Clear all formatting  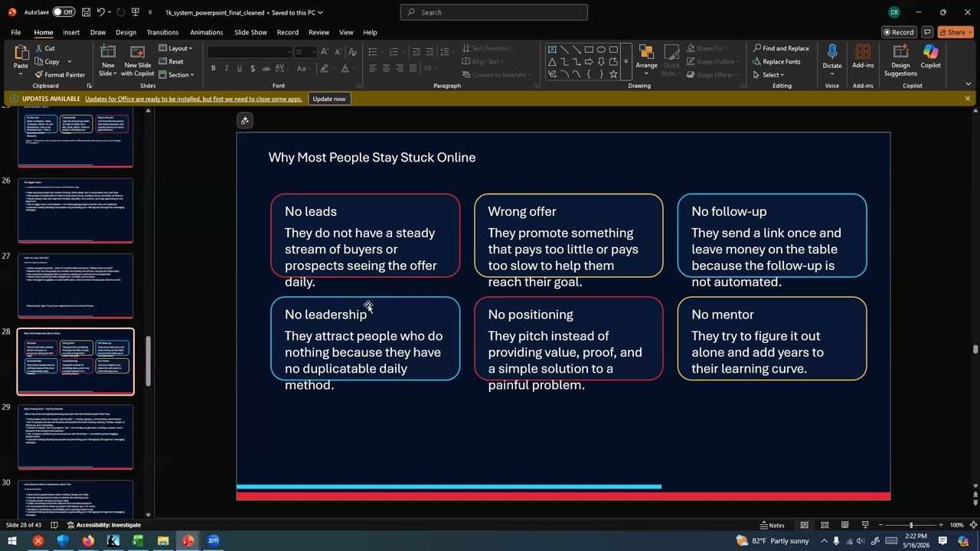pos(352,52)
